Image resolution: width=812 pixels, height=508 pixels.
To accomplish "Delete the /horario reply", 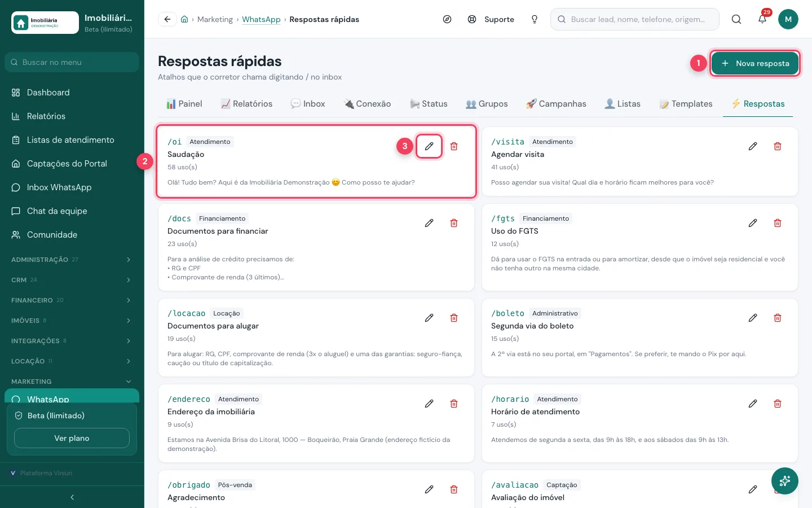I will (778, 404).
